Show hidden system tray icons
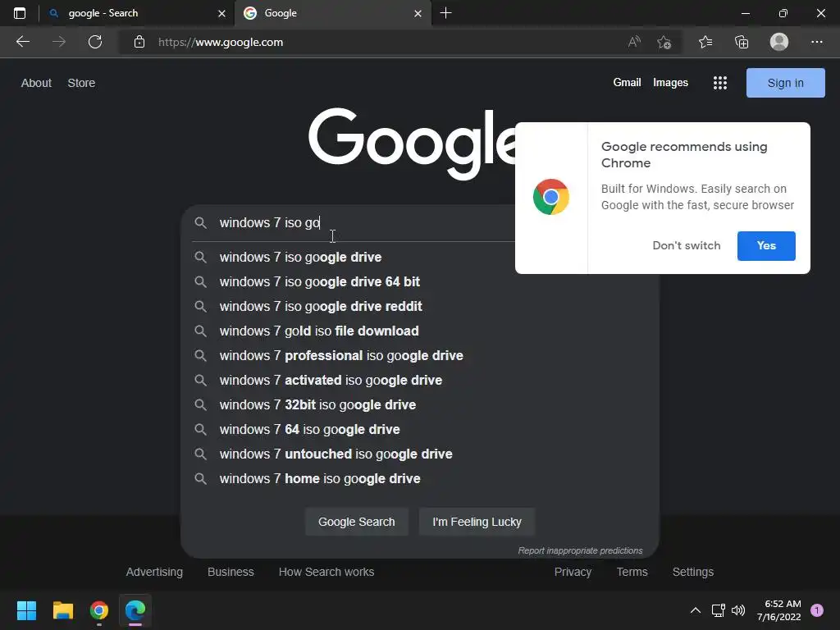The height and width of the screenshot is (630, 840). (696, 610)
